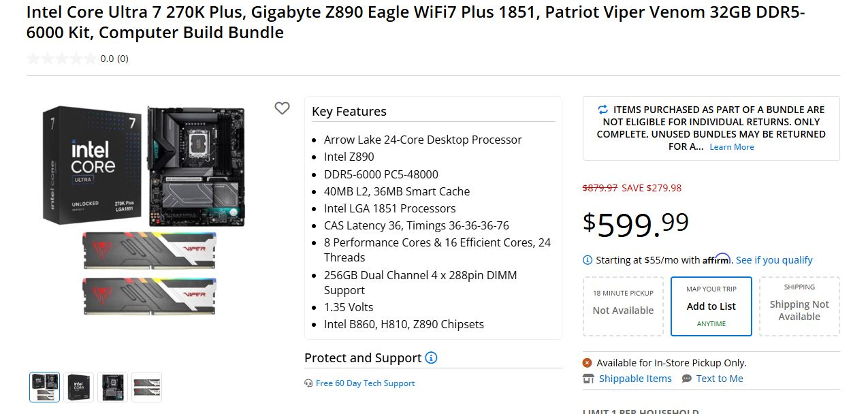Click the in-store pickup unavailable icon
Viewport: 868px width, 414px height.
point(588,363)
